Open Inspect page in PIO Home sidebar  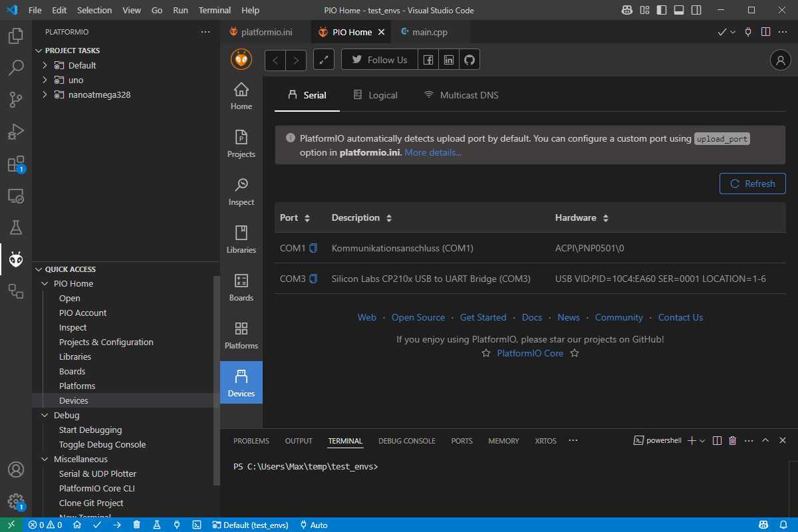241,192
